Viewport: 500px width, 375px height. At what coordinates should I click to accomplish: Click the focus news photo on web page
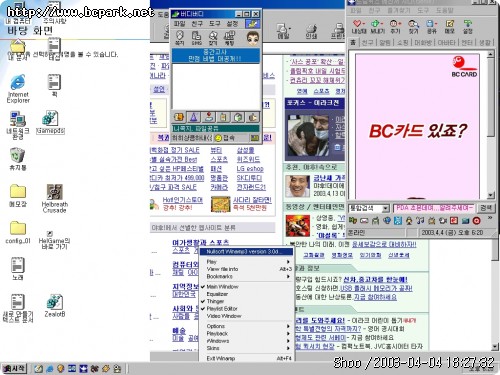[x=308, y=136]
